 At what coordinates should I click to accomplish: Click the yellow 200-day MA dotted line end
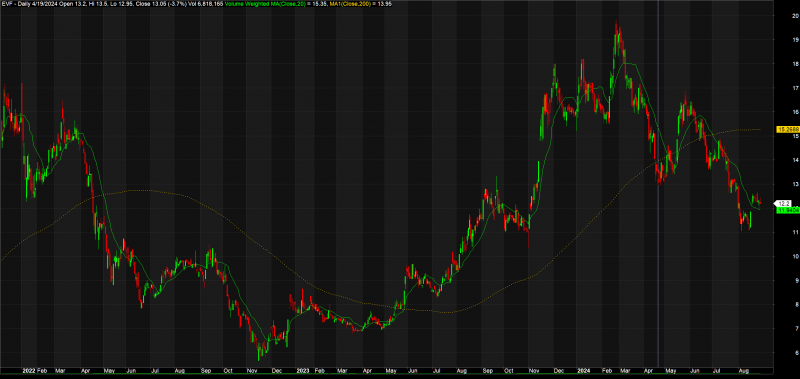759,129
